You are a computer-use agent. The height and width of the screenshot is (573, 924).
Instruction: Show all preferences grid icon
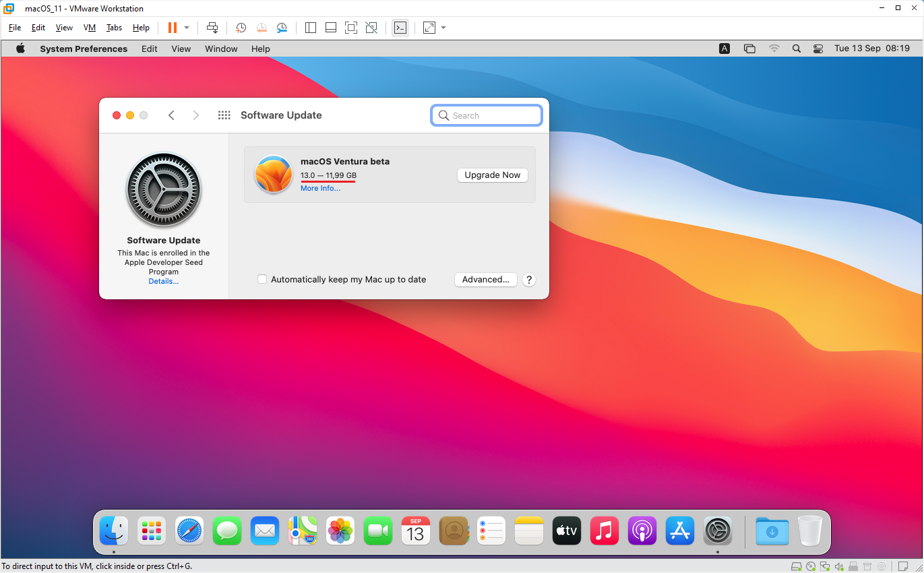tap(224, 115)
